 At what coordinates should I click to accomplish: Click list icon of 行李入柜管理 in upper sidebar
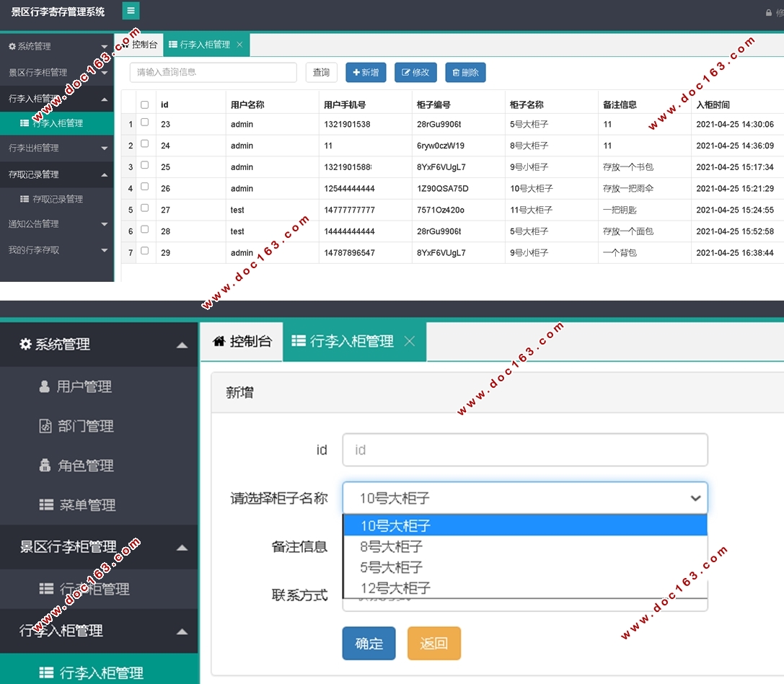click(24, 123)
